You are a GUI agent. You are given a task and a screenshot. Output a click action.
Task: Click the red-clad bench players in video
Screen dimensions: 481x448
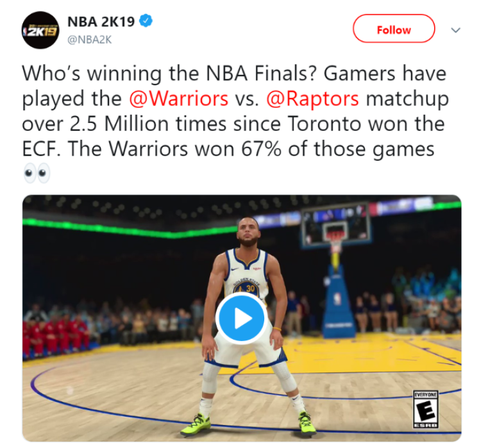[x=55, y=336]
